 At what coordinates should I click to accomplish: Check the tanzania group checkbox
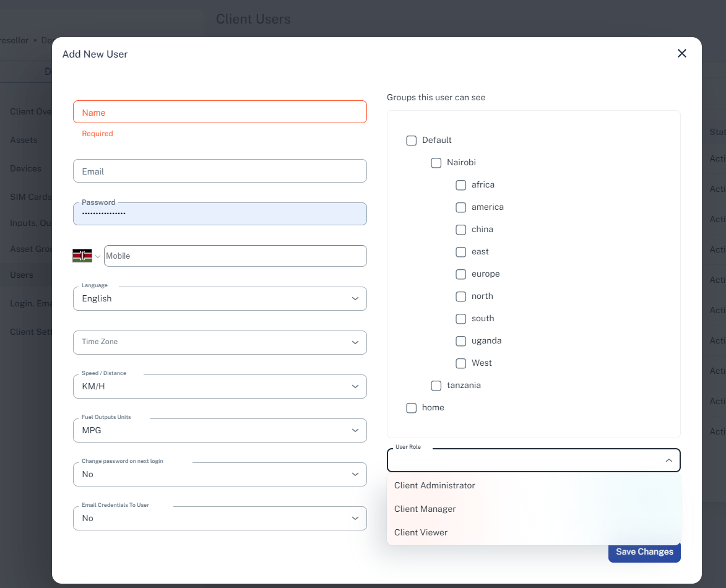[x=436, y=385]
